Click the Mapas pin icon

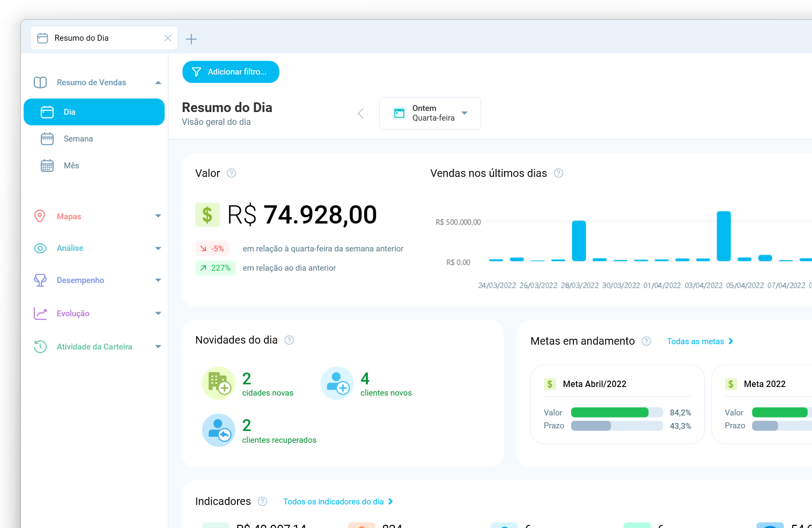coord(40,216)
